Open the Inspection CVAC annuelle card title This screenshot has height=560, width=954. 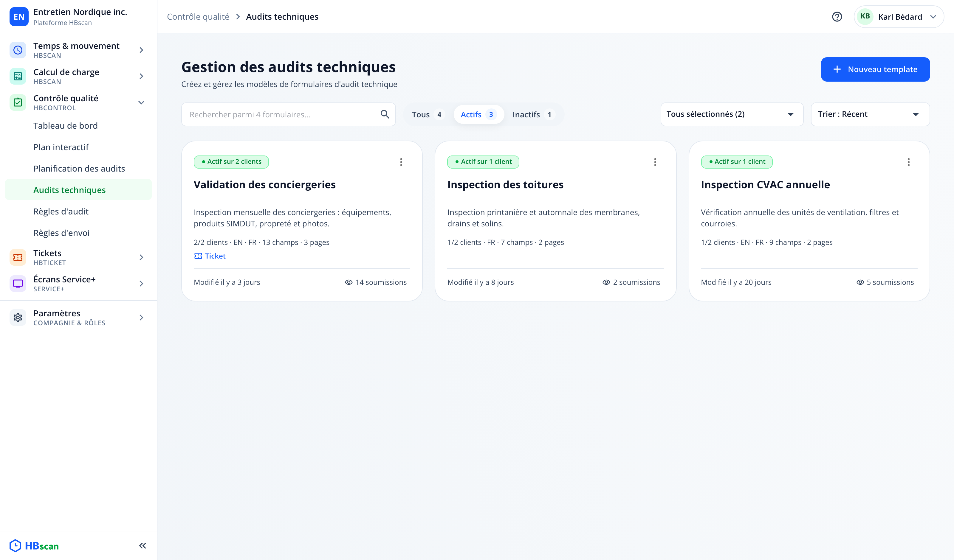click(765, 185)
